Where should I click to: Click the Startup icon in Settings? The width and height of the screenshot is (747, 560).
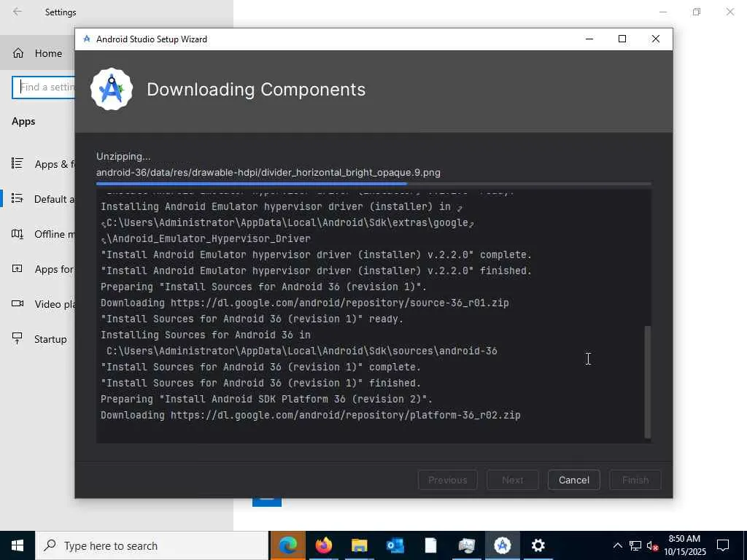pyautogui.click(x=18, y=338)
